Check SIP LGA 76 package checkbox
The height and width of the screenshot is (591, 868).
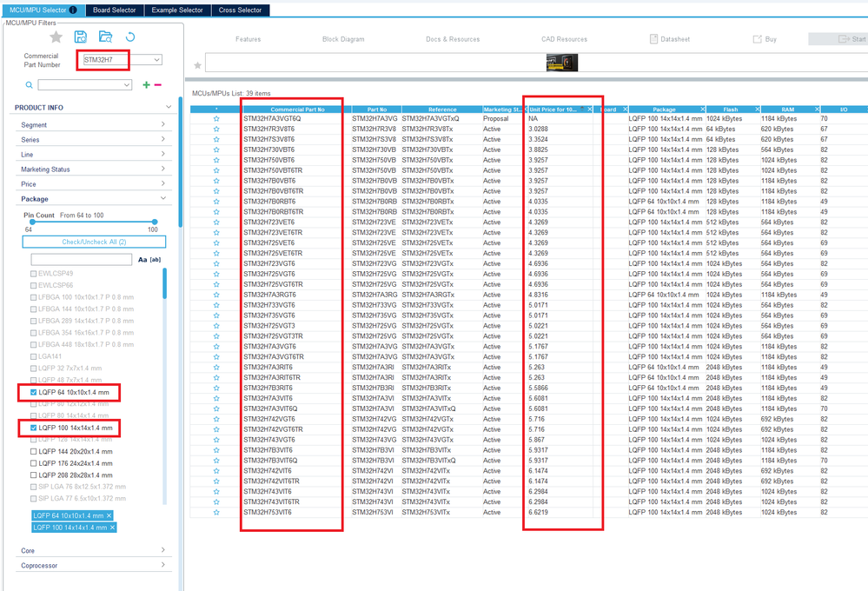tap(33, 487)
